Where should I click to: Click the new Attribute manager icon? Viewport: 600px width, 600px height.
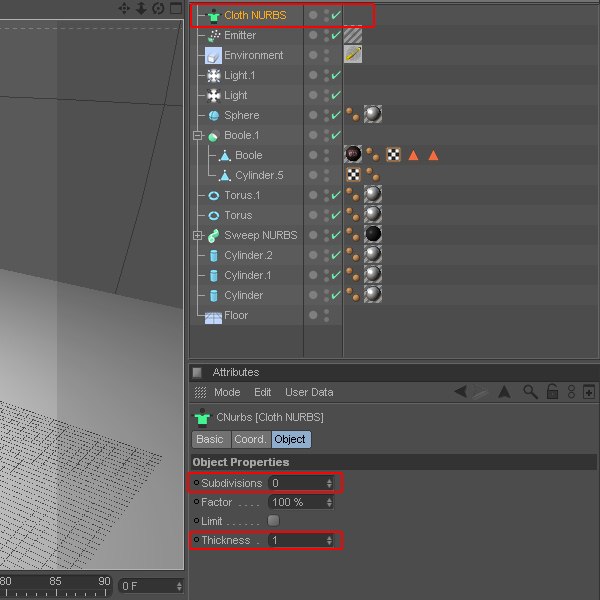[x=589, y=391]
